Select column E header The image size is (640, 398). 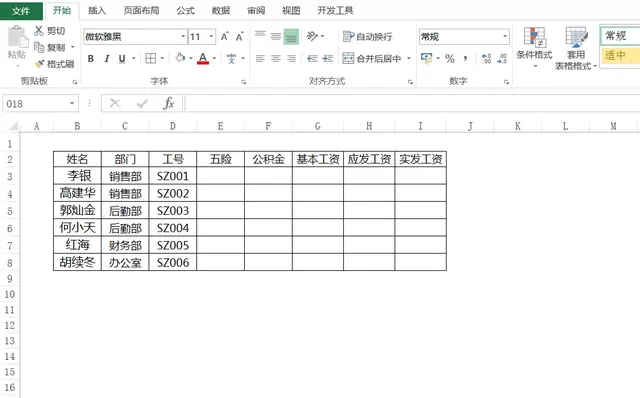point(220,126)
